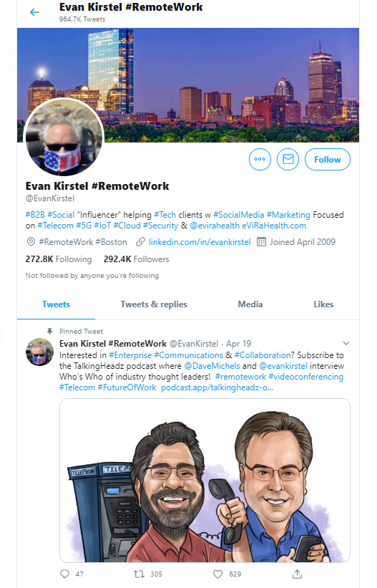Open the @DaveMichels mention

click(212, 366)
